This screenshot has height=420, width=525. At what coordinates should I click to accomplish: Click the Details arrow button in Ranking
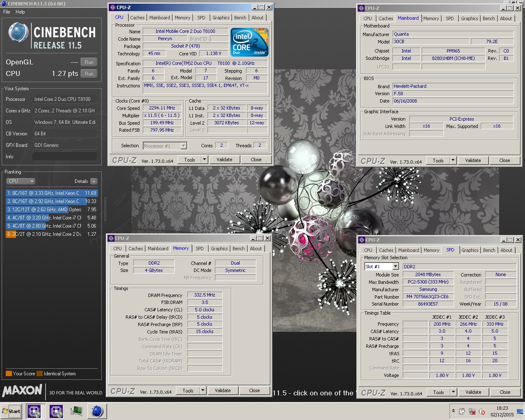pos(94,181)
